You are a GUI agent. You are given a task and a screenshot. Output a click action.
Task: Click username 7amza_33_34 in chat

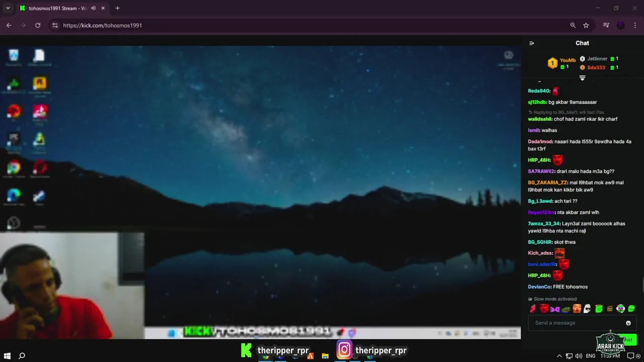(544, 224)
